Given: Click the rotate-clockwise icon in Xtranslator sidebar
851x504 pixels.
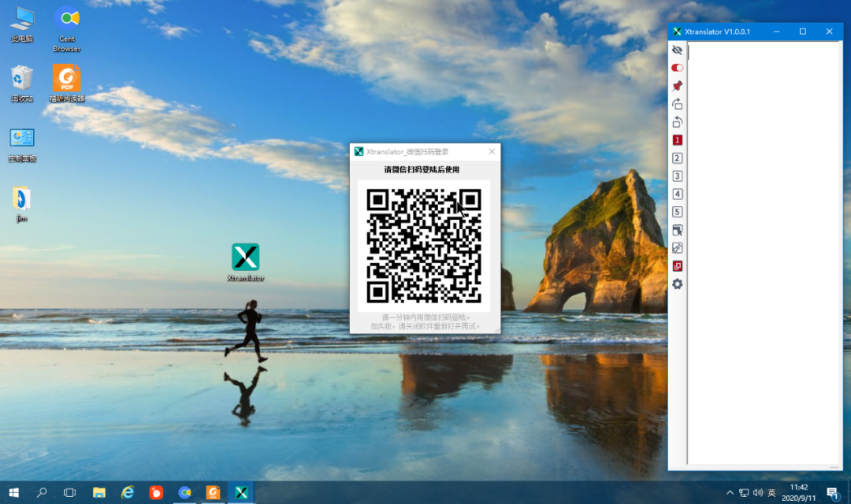Looking at the screenshot, I should 677,104.
